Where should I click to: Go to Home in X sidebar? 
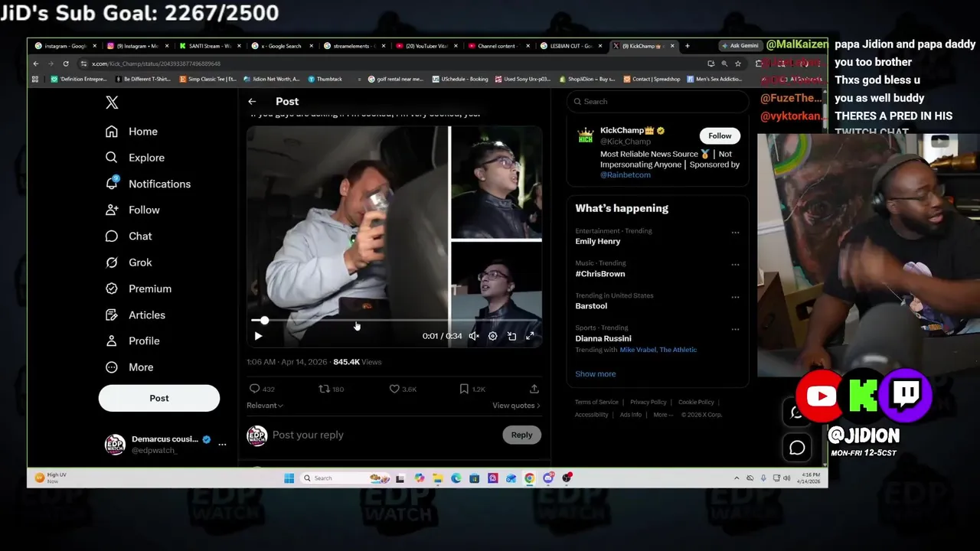tap(132, 132)
